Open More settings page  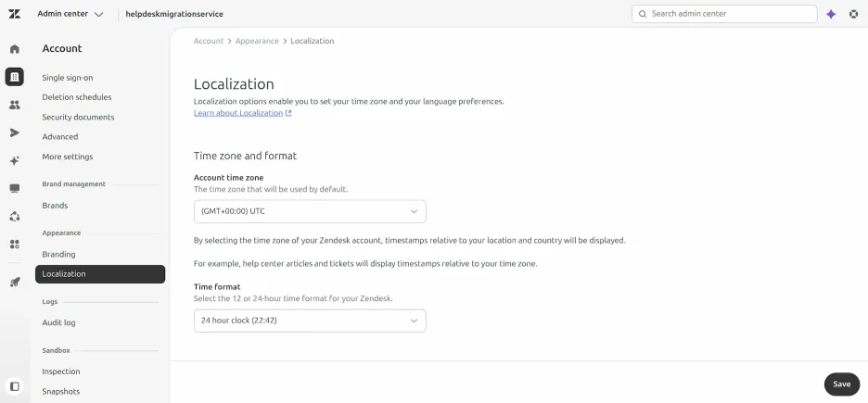68,157
